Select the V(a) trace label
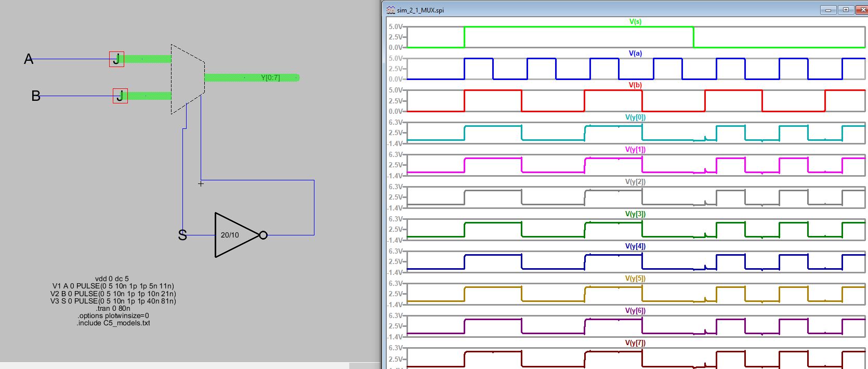The width and height of the screenshot is (868, 369). coord(635,53)
